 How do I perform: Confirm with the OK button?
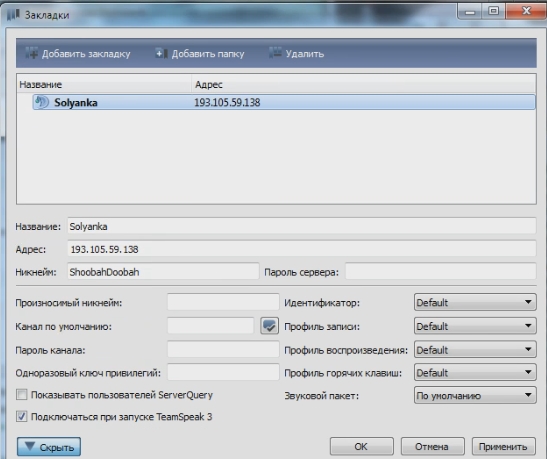coord(361,446)
